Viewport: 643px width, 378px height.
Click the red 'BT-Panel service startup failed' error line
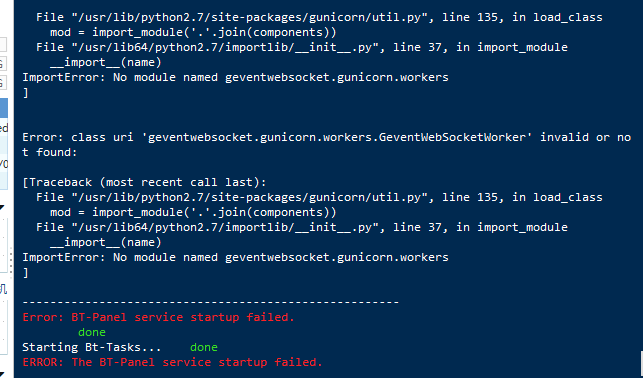[x=158, y=317]
